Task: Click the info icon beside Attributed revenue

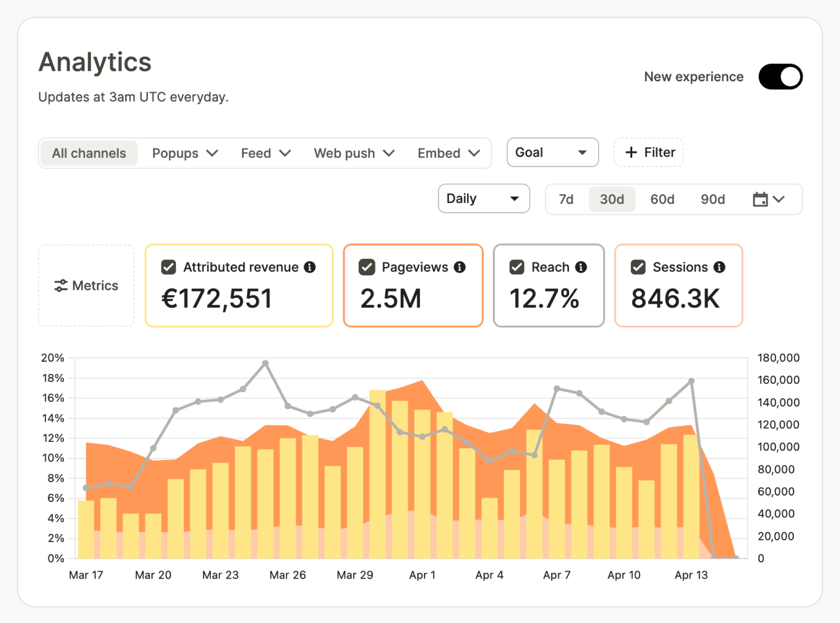Action: click(x=310, y=267)
